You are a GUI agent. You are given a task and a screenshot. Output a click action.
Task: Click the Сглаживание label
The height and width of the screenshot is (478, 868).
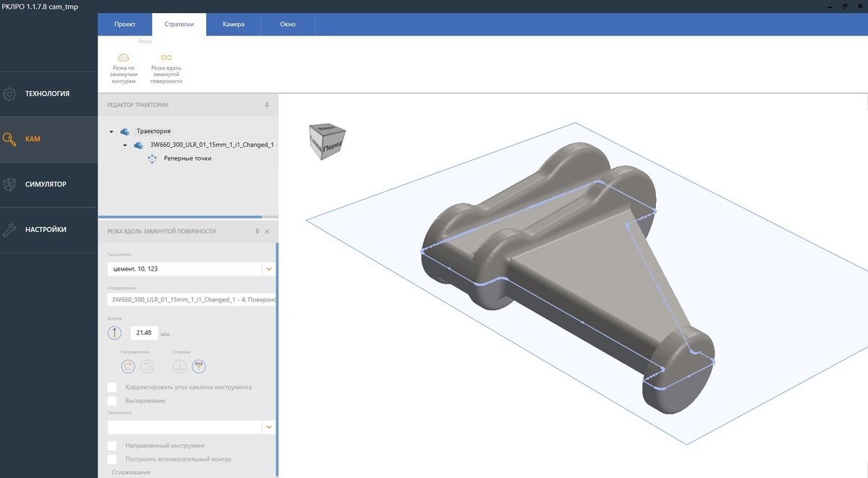click(x=131, y=472)
